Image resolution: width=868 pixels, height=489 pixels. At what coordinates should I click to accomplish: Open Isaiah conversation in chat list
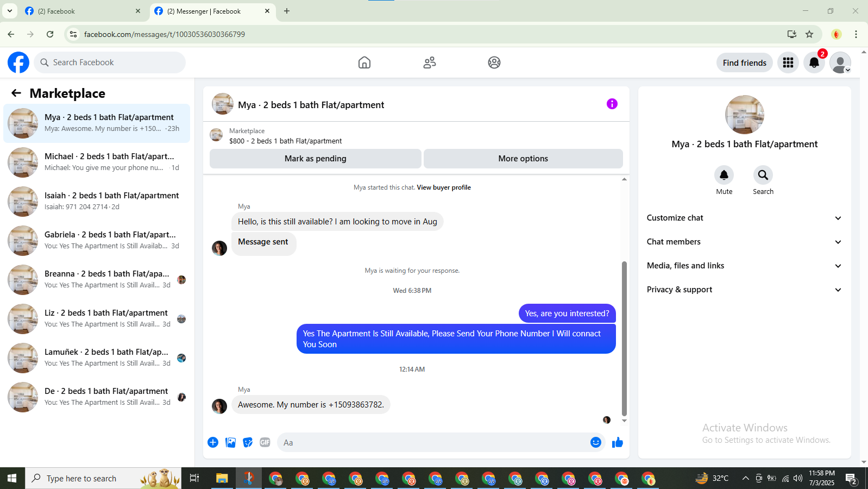pos(97,202)
